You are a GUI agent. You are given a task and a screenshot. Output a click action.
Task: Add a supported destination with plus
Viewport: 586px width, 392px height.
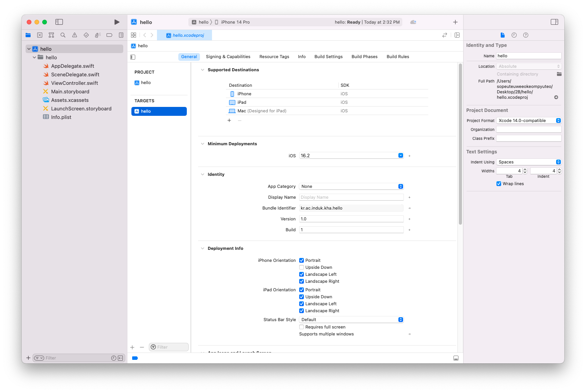229,120
